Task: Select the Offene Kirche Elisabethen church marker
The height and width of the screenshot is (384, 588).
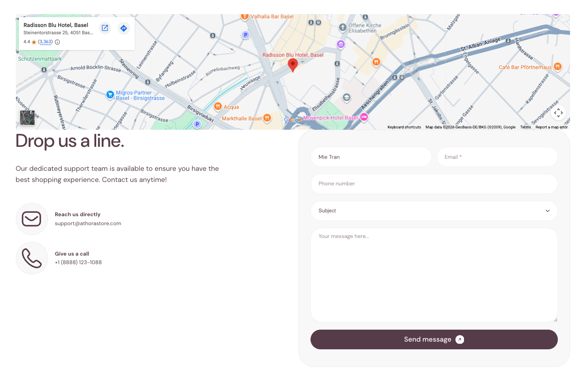Action: pyautogui.click(x=343, y=27)
